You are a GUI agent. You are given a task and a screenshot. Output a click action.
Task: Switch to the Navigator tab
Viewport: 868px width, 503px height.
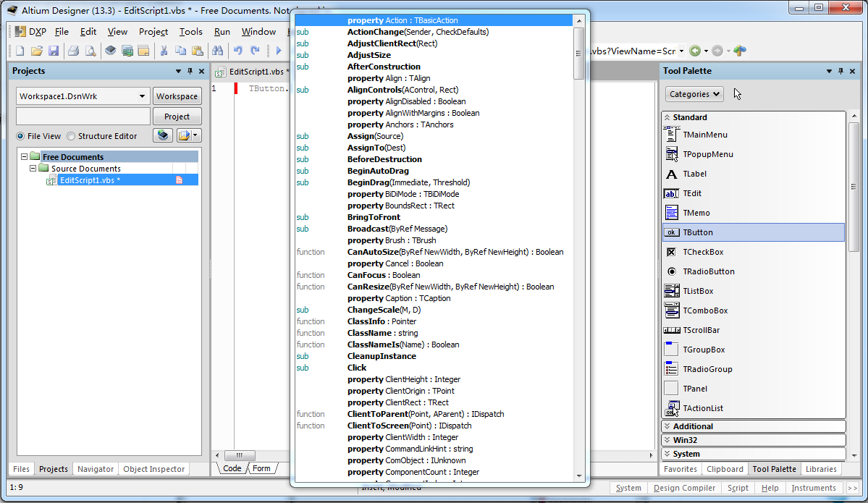click(96, 469)
